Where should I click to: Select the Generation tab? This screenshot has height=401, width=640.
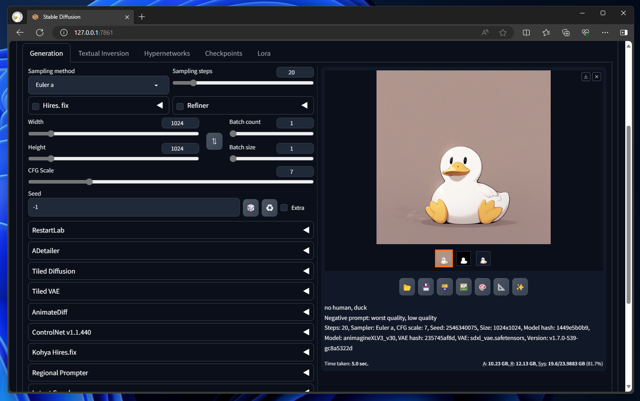point(46,53)
